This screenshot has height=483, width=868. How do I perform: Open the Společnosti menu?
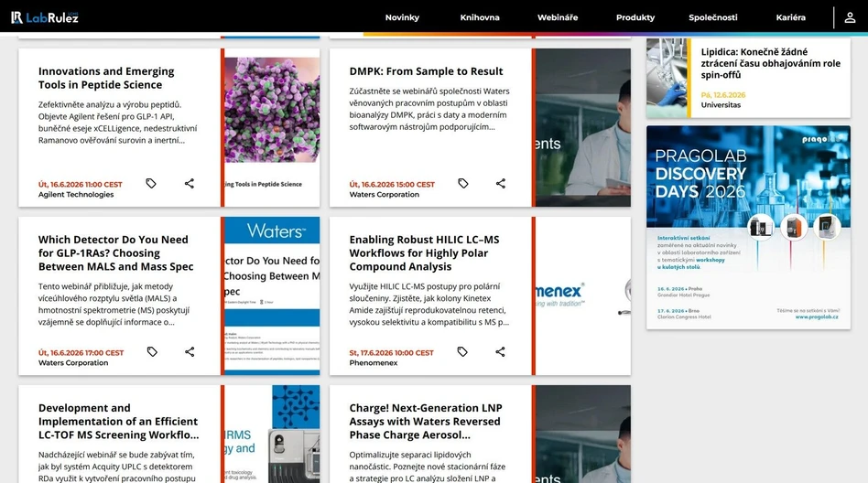(x=713, y=17)
